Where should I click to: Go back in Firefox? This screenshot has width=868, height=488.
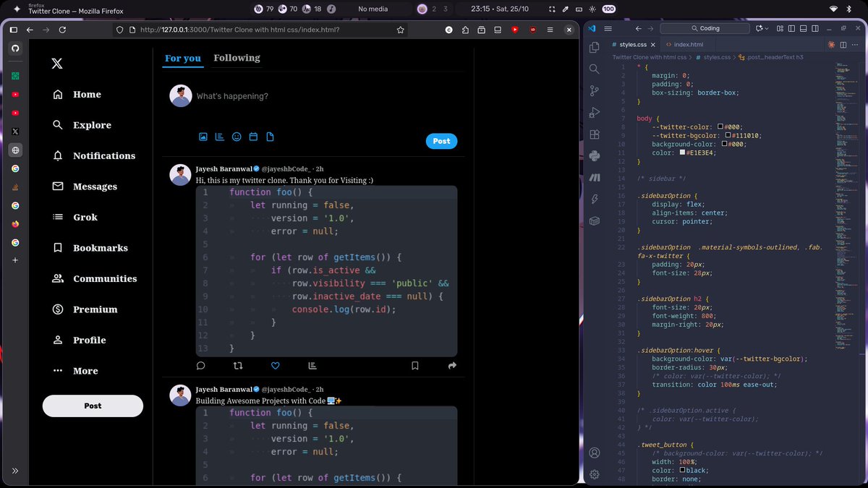click(30, 30)
